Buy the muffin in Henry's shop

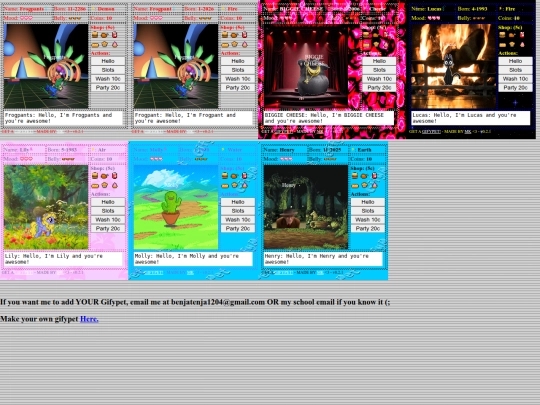pos(364,185)
